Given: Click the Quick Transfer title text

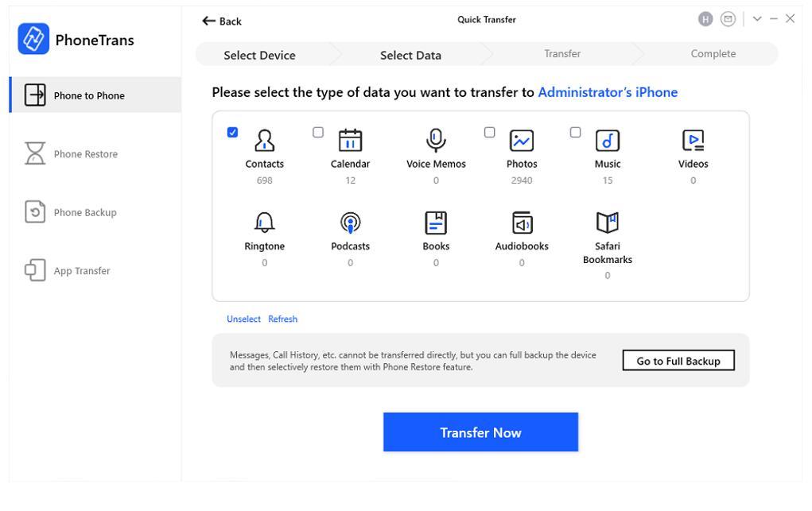Looking at the screenshot, I should click(486, 20).
